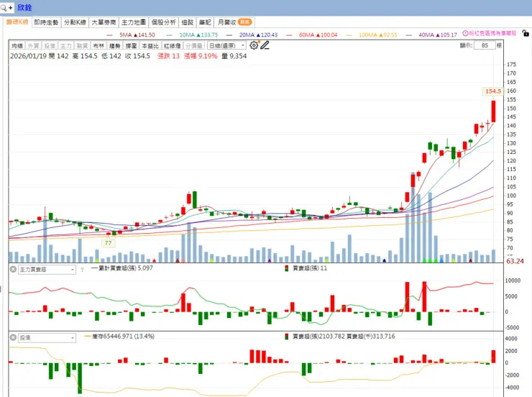532x397 pixels.
Task: Close the 主力買賣超 indicator panel
Action: point(13,270)
